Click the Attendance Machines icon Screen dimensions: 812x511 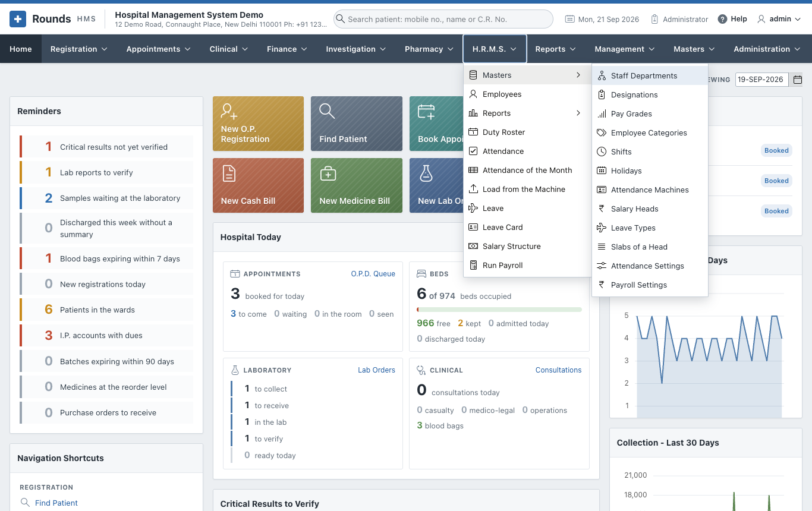602,190
